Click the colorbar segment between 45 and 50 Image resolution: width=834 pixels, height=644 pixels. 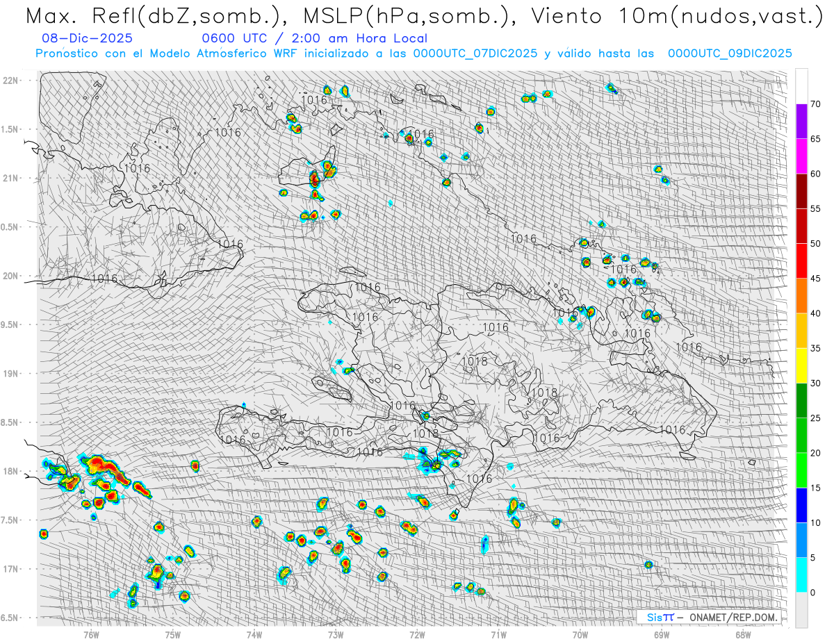[801, 261]
